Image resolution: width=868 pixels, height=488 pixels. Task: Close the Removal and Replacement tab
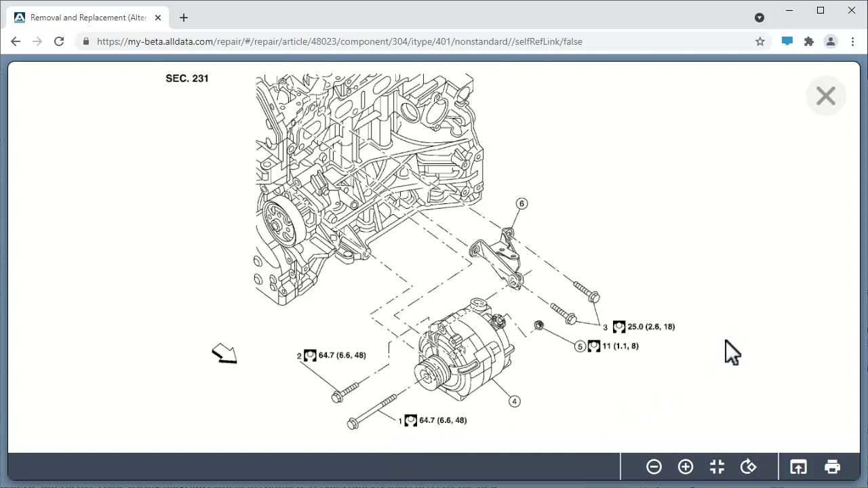click(x=159, y=18)
